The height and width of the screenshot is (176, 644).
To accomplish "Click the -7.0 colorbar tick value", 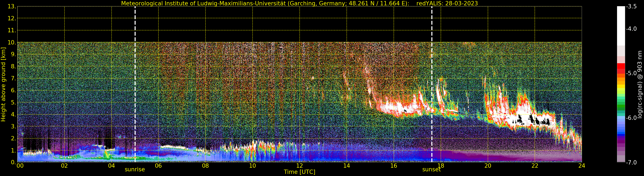I will [x=631, y=163].
